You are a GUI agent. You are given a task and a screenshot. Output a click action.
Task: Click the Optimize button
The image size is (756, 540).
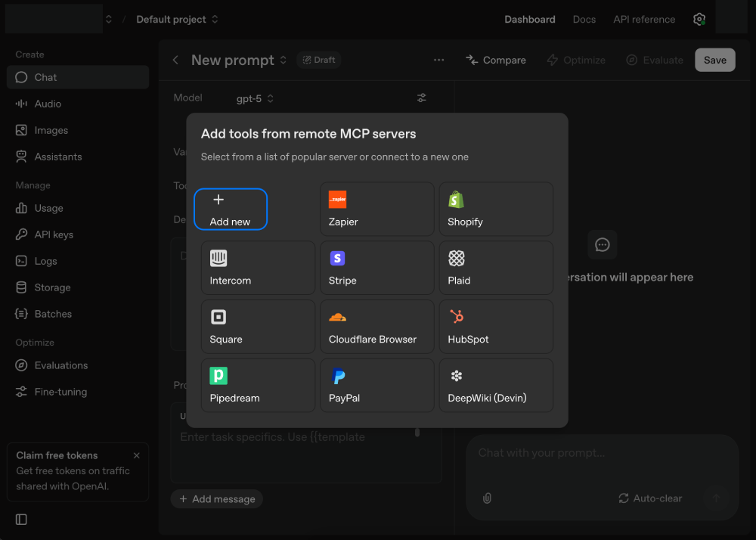(576, 60)
